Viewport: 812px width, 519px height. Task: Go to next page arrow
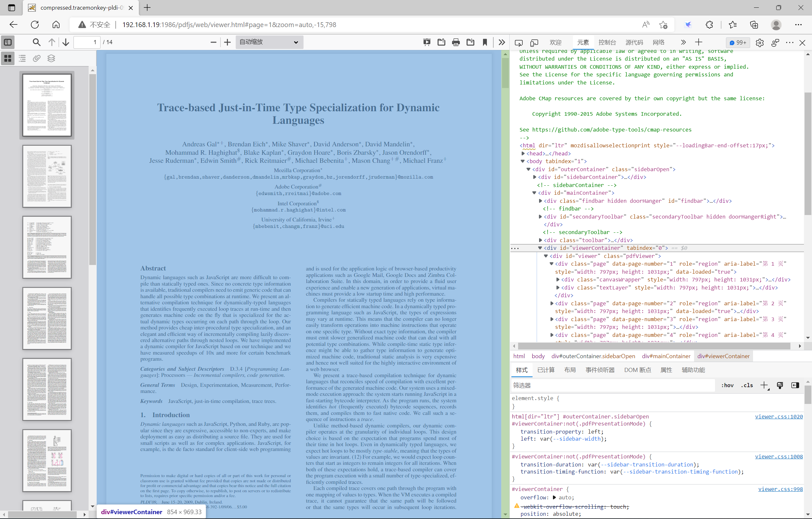coord(66,42)
